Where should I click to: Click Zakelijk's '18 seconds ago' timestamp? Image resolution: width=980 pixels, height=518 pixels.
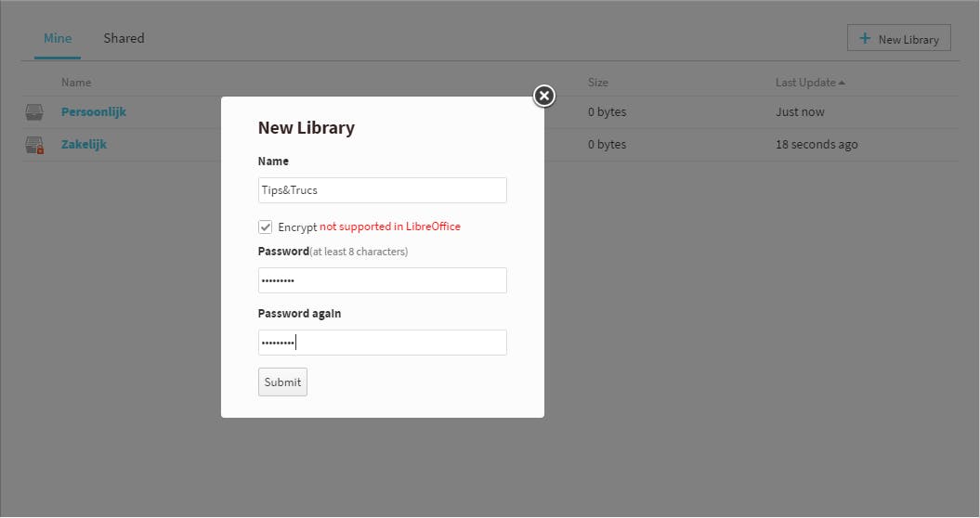click(817, 145)
